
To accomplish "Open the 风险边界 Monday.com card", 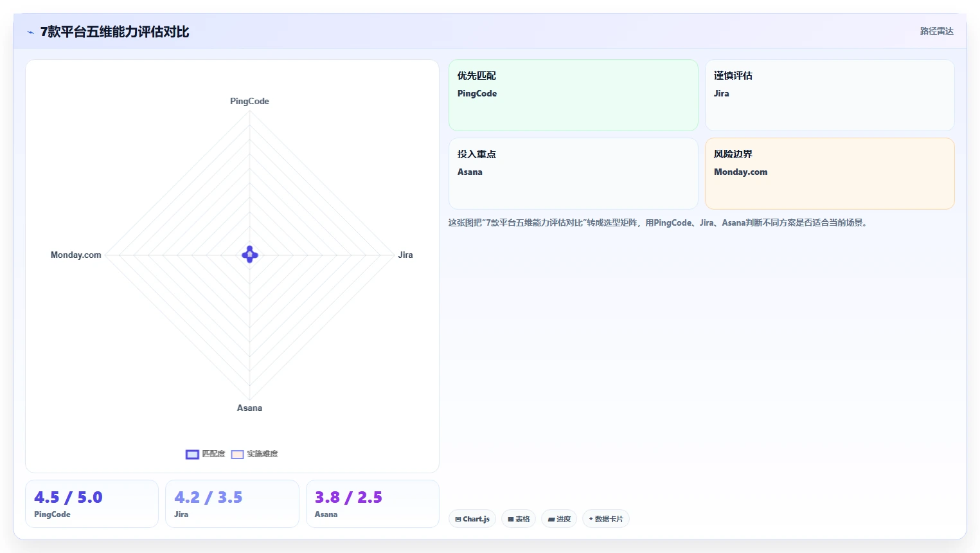I will [830, 174].
